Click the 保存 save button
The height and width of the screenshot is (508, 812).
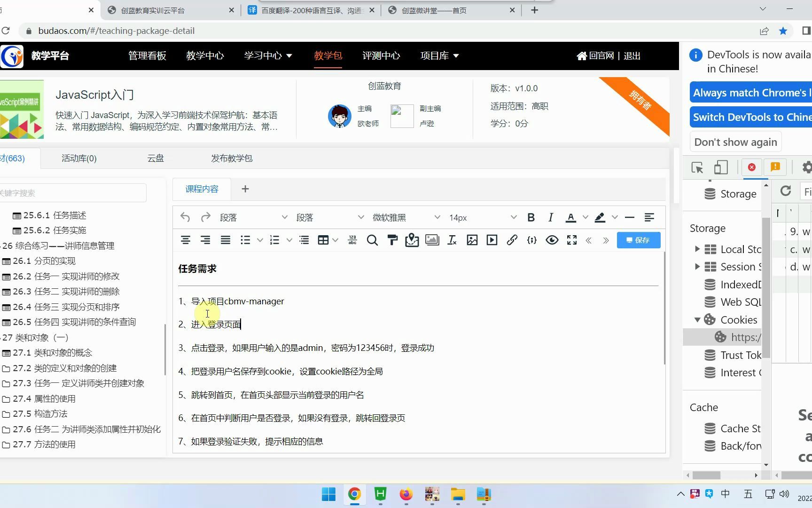(638, 240)
